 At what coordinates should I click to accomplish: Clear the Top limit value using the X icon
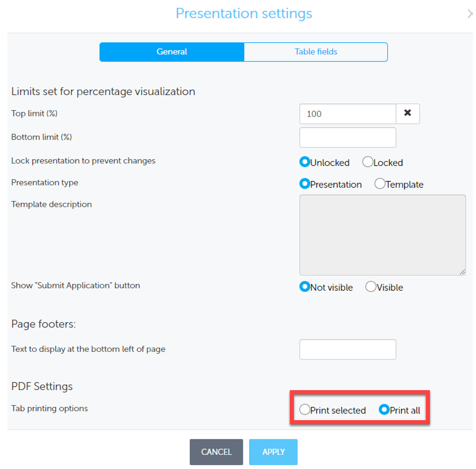[x=407, y=114]
